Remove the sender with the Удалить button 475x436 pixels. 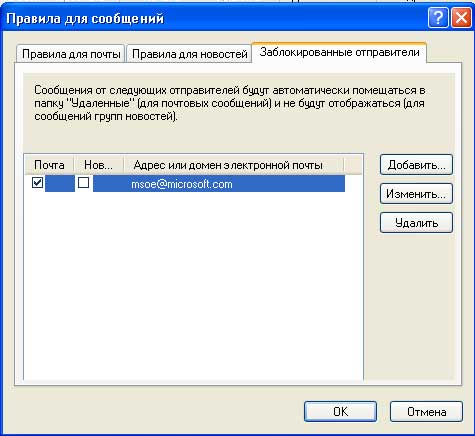click(416, 223)
